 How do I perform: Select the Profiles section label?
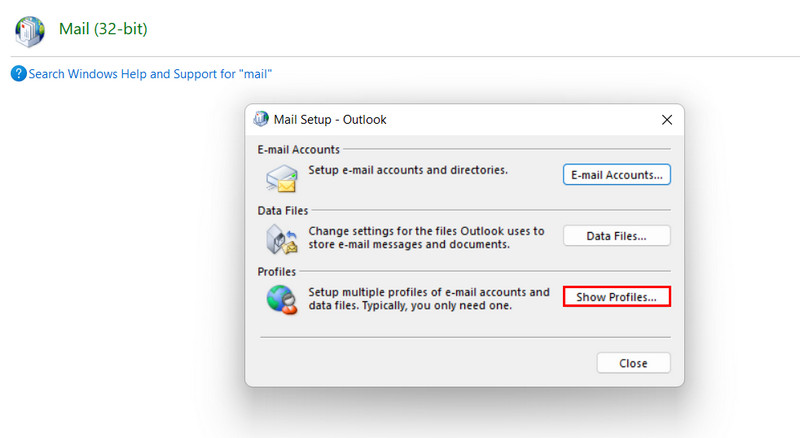tap(277, 272)
